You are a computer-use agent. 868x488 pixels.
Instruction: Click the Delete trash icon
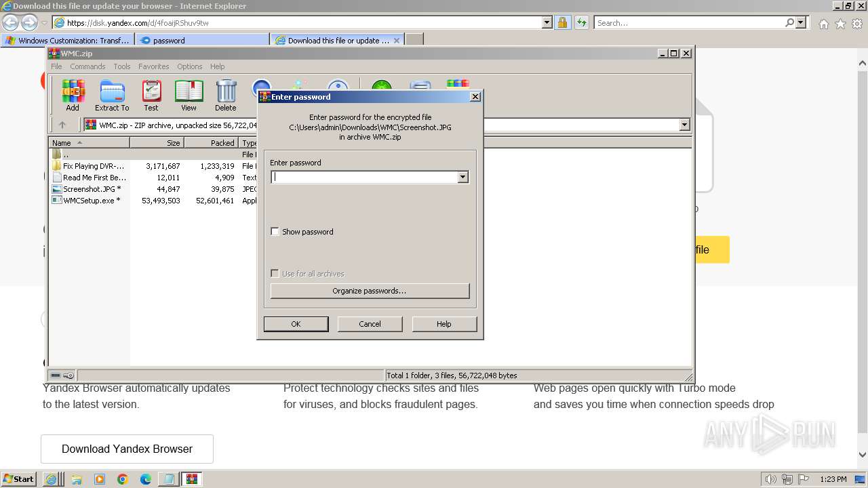tap(226, 96)
